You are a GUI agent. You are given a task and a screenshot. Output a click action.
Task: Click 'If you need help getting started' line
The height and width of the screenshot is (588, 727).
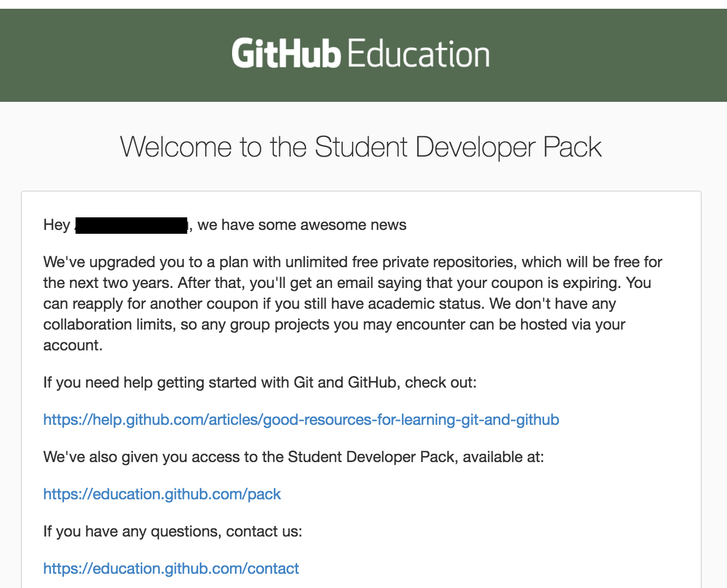point(260,383)
